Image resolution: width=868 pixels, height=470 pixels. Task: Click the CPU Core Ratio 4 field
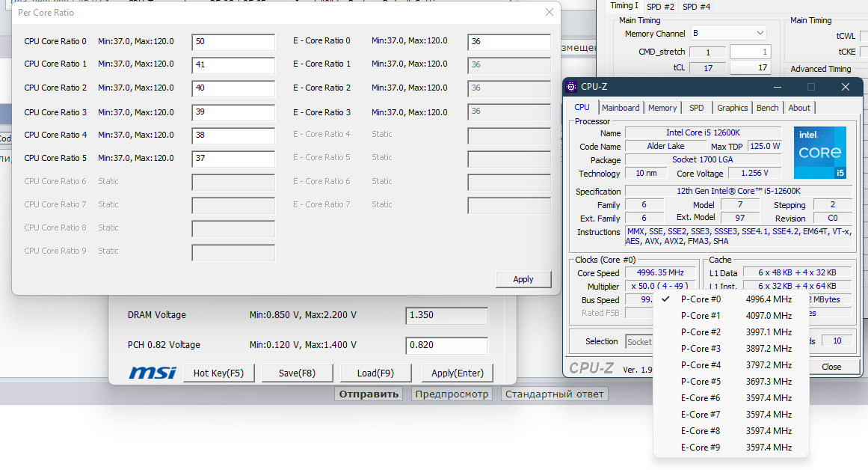click(233, 135)
